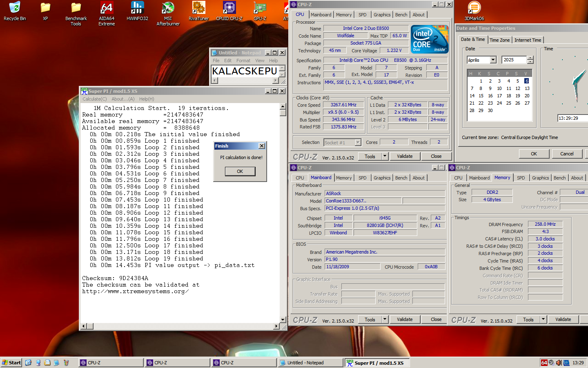
Task: Click the Notepad window title icon
Action: coord(215,53)
